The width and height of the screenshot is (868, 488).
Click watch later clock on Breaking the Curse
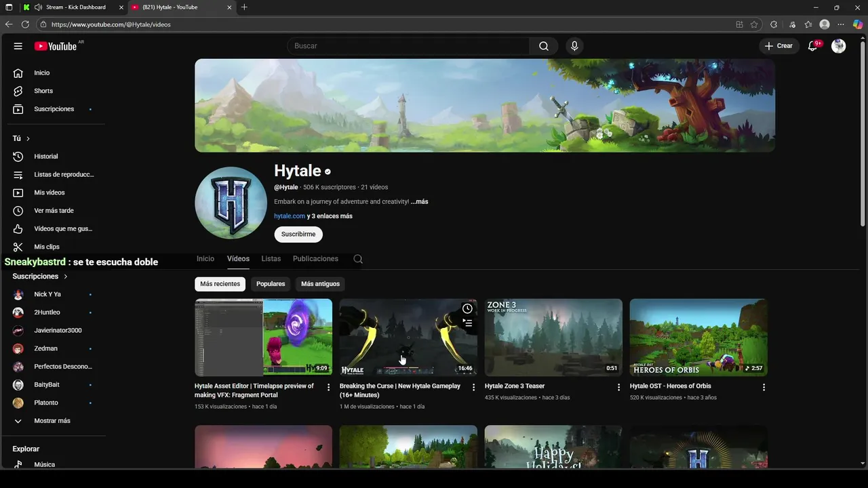pos(467,309)
